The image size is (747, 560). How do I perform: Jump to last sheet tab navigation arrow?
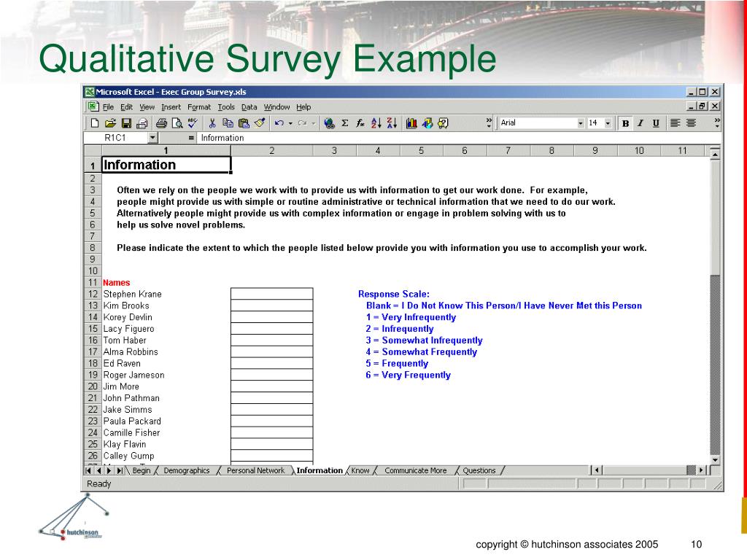120,470
